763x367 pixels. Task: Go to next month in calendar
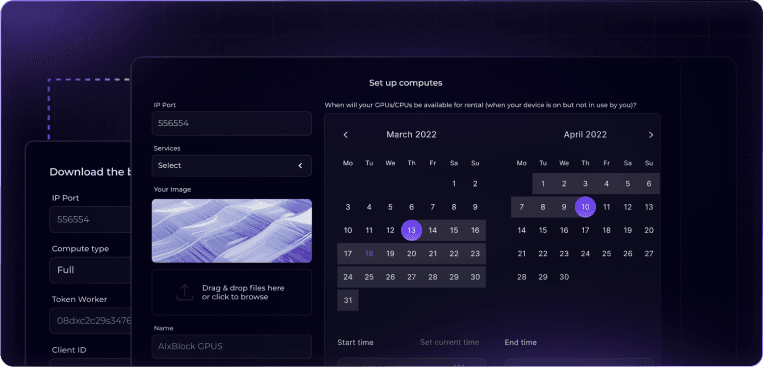click(x=651, y=135)
